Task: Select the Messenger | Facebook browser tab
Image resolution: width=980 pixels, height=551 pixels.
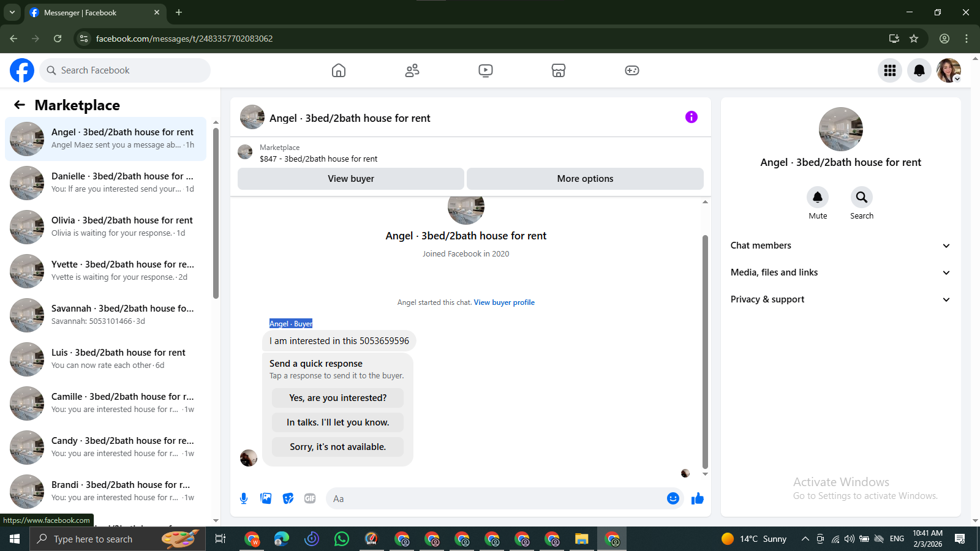Action: (95, 12)
